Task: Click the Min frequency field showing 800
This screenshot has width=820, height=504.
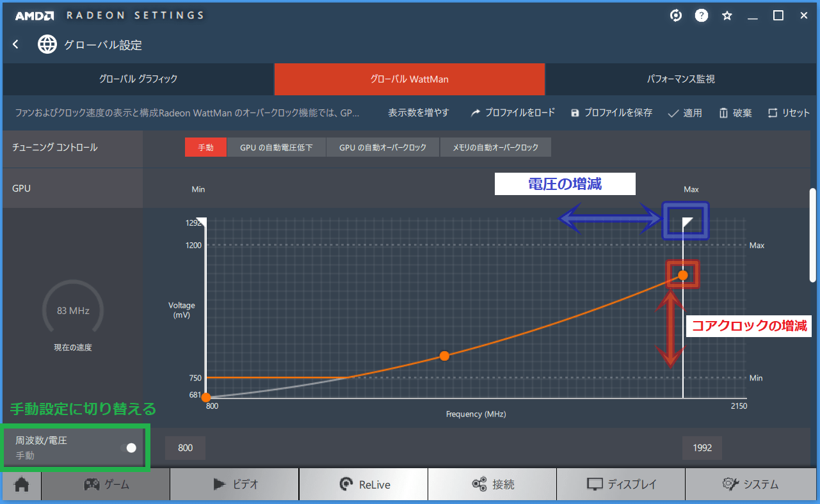Action: (x=185, y=448)
